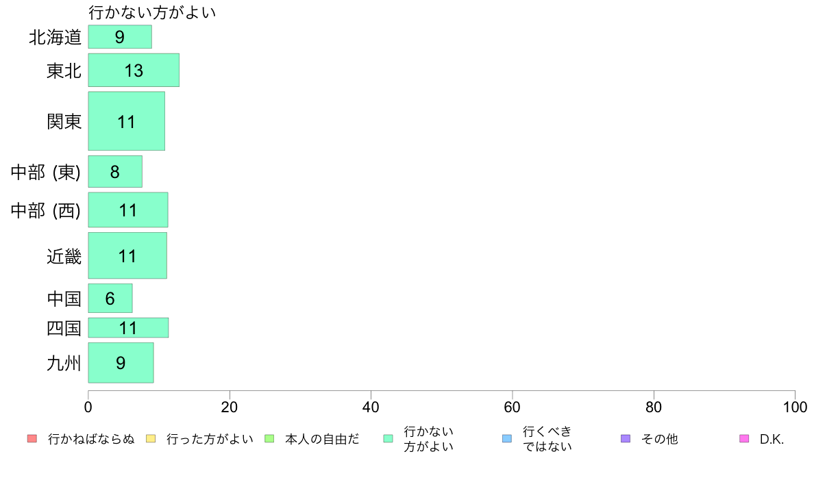Click the mint 行かない方がよい legend swatch

pos(388,438)
